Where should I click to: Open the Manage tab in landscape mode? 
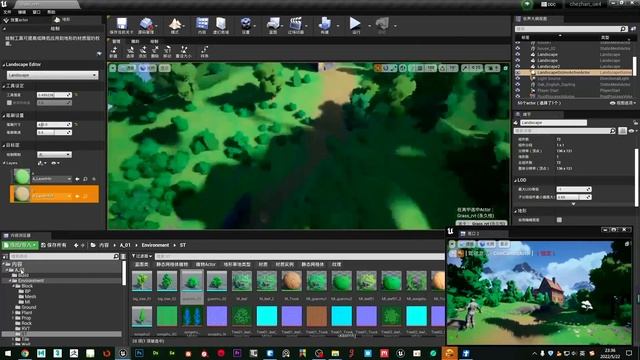(x=116, y=41)
